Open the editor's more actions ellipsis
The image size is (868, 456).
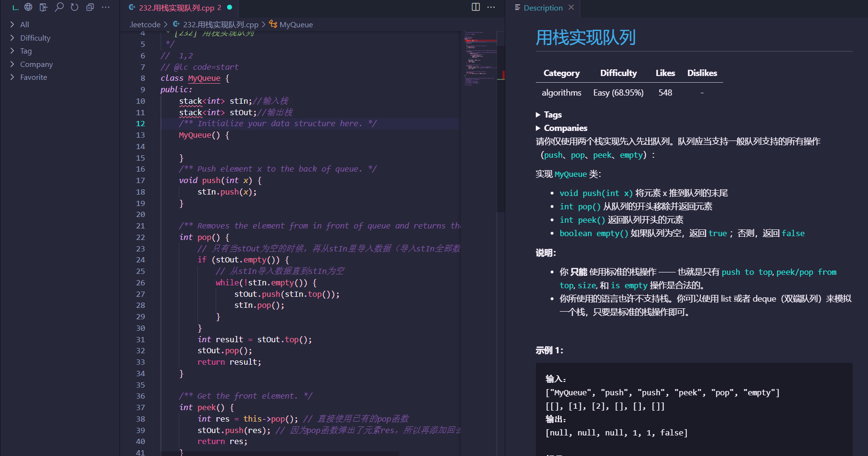490,7
